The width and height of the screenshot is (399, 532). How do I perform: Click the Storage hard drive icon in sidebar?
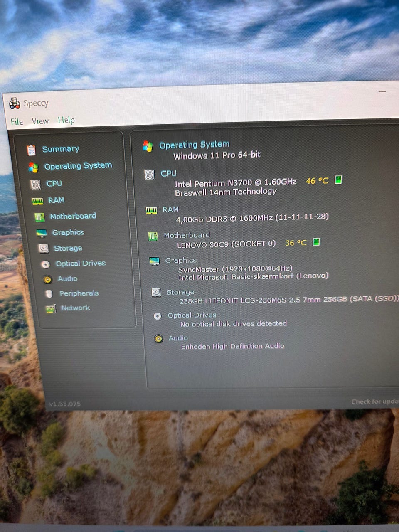(x=43, y=249)
